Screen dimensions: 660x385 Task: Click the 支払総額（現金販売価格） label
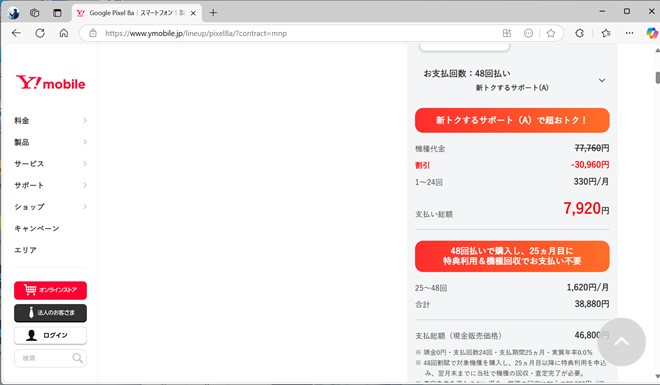[x=459, y=336]
